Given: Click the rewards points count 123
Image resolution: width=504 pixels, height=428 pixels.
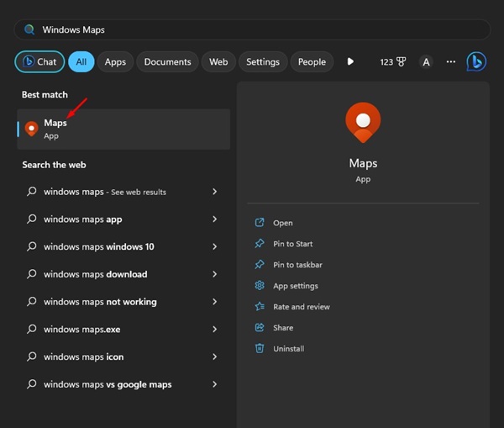Looking at the screenshot, I should click(386, 61).
